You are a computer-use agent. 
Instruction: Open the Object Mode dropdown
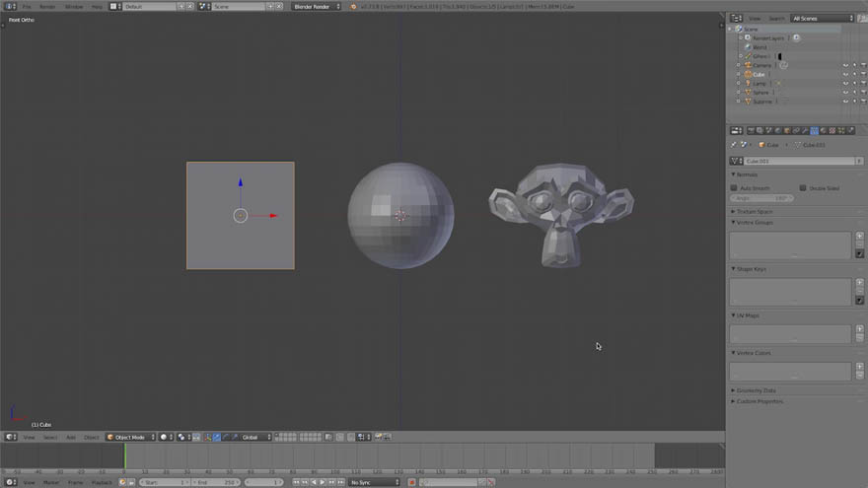point(130,437)
